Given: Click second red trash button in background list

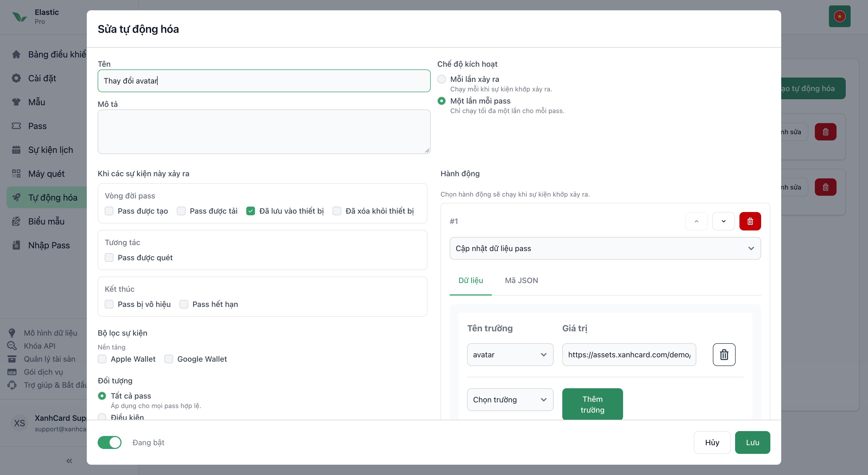Looking at the screenshot, I should click(x=825, y=187).
